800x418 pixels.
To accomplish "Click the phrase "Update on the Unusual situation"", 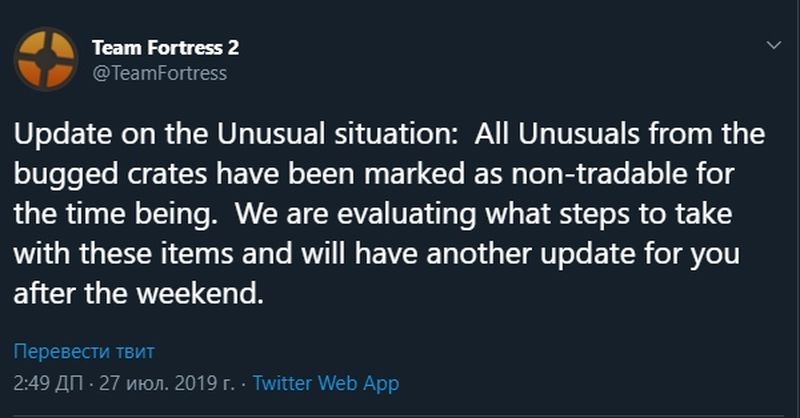I will click(235, 134).
